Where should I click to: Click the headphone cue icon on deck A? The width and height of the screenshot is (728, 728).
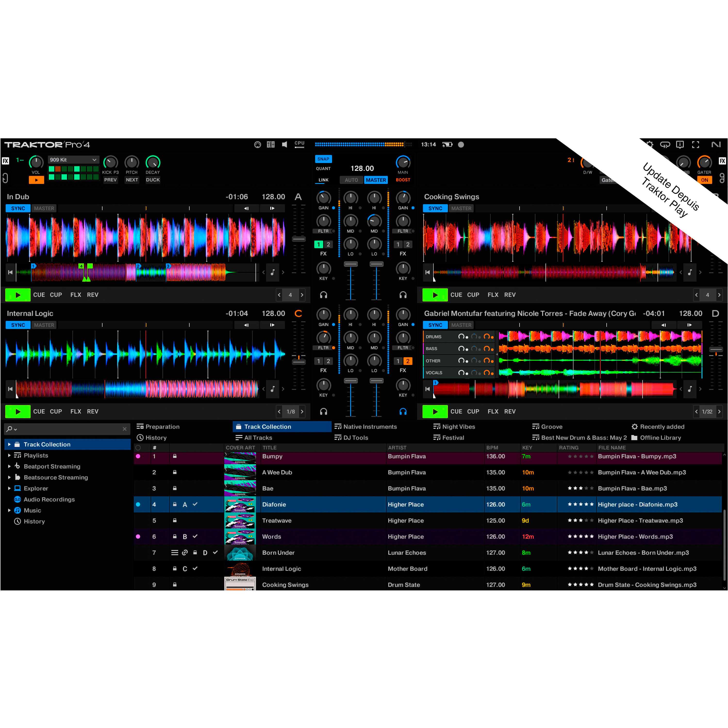point(323,295)
